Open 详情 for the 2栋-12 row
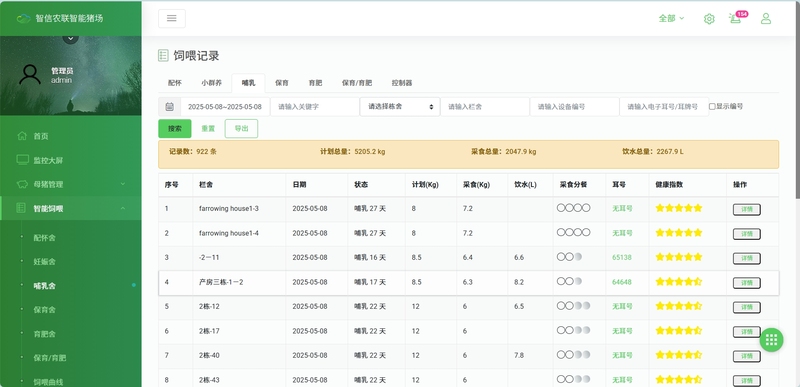The image size is (800, 387). tap(747, 307)
